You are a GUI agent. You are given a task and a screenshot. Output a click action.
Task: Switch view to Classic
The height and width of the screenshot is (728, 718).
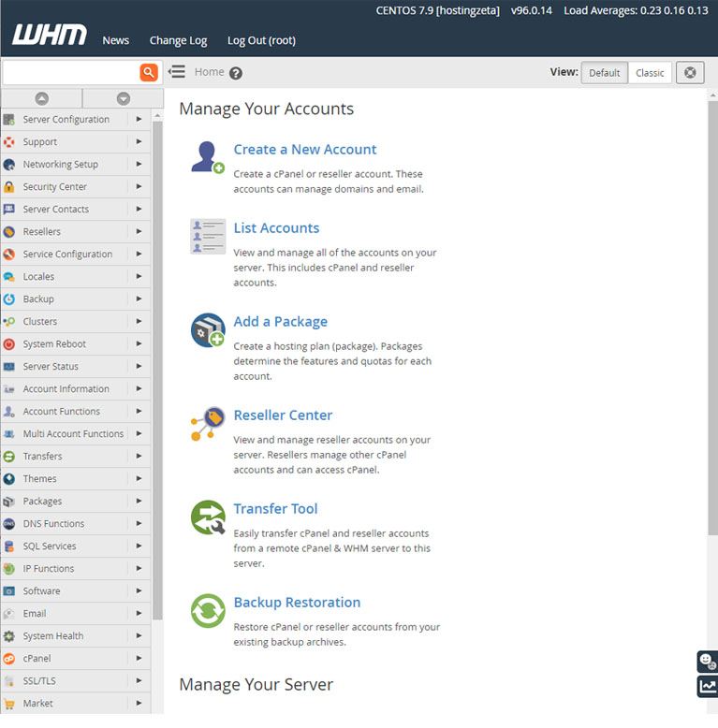tap(650, 73)
